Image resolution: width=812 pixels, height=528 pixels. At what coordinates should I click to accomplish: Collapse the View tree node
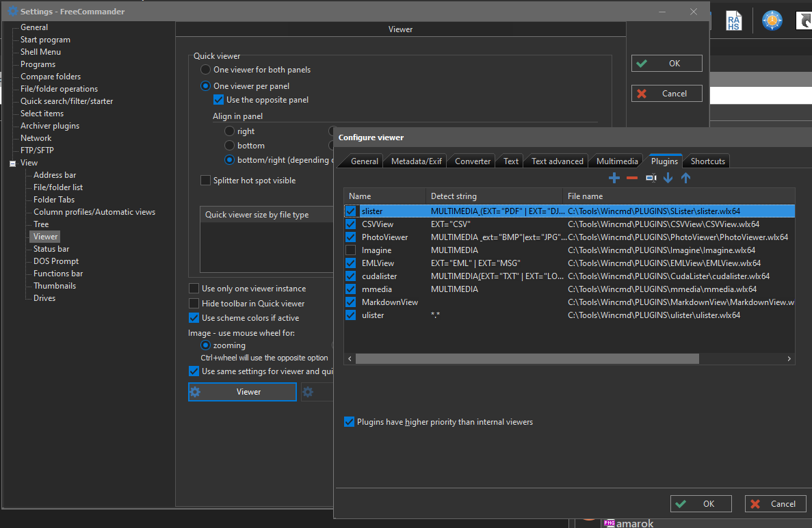pos(12,163)
